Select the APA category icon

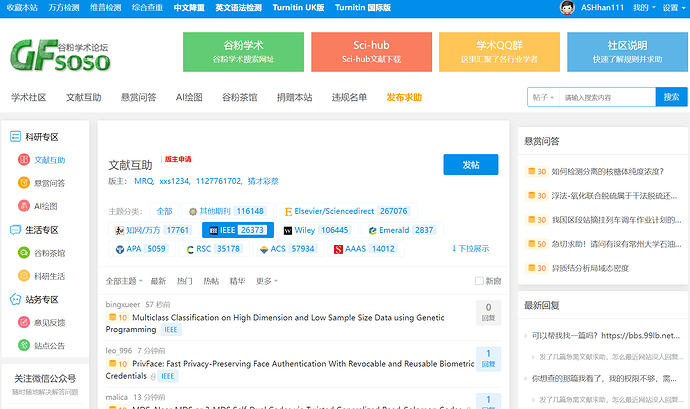[120, 249]
